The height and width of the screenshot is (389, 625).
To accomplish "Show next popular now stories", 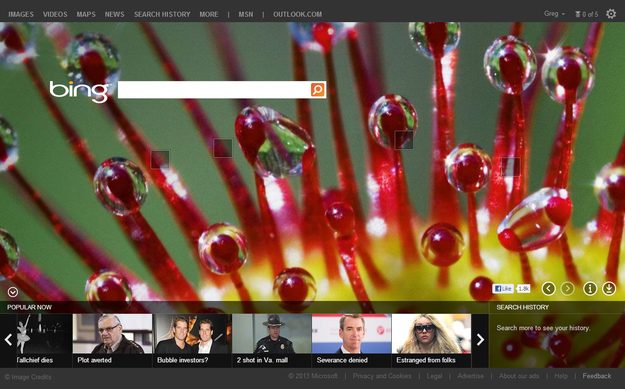I will point(480,340).
